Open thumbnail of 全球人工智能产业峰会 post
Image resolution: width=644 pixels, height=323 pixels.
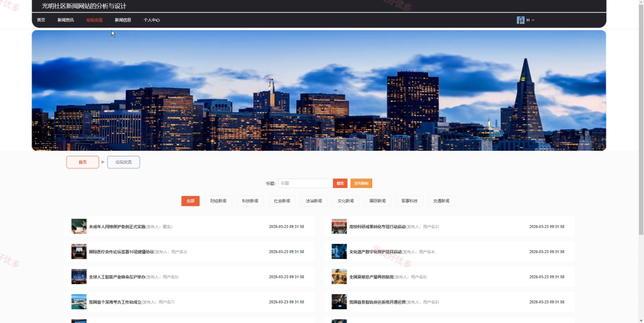point(79,276)
